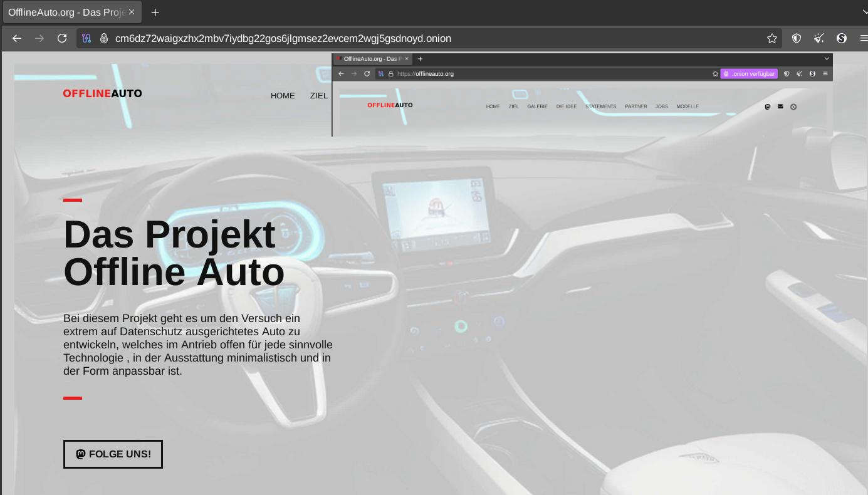Click OFFLINEAUTO logo on main page
The image size is (868, 495).
tap(102, 93)
